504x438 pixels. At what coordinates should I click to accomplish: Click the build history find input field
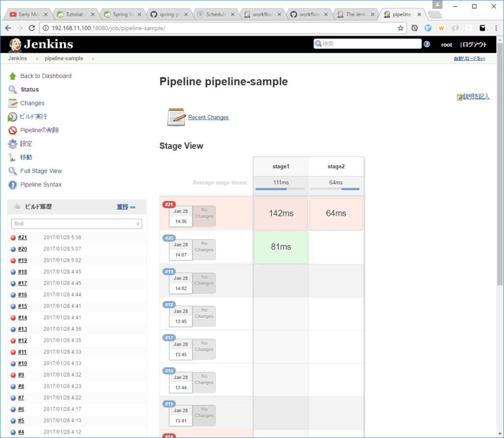74,224
